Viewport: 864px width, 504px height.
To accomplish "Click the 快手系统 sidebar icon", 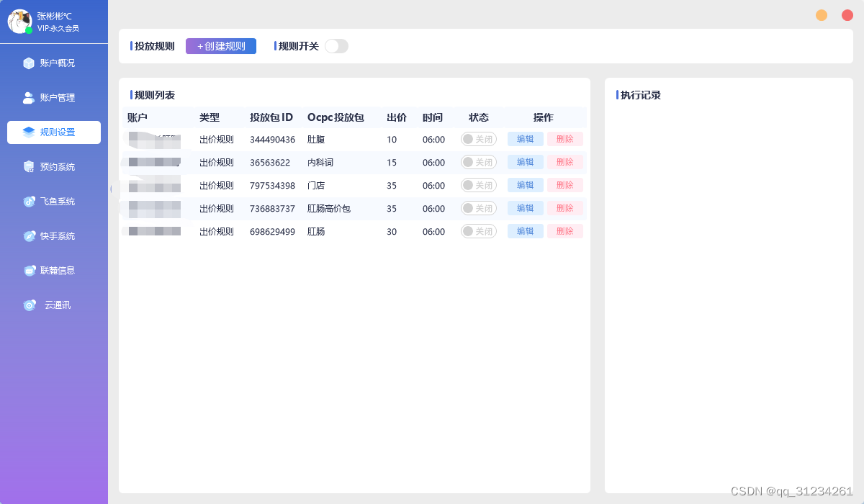I will 29,236.
